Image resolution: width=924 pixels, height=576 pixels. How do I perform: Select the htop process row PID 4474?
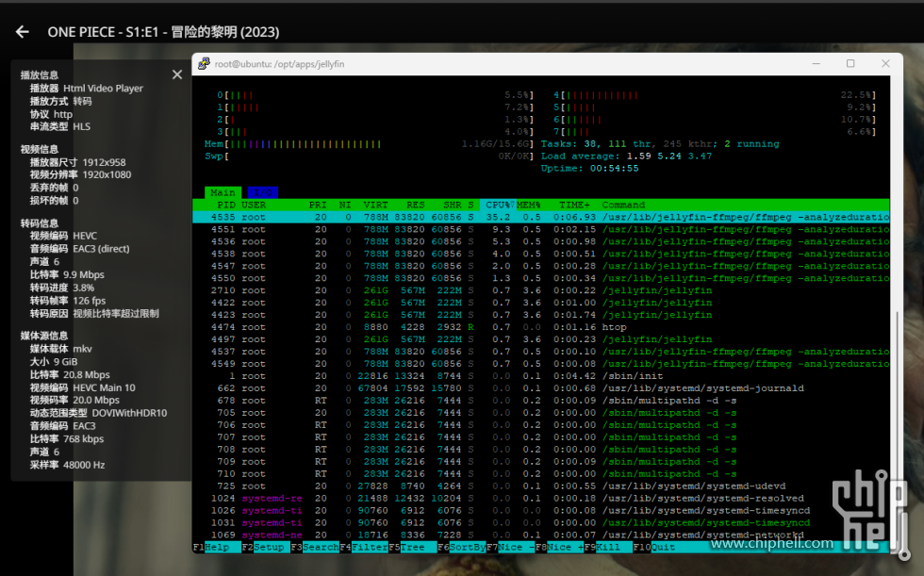coord(541,327)
